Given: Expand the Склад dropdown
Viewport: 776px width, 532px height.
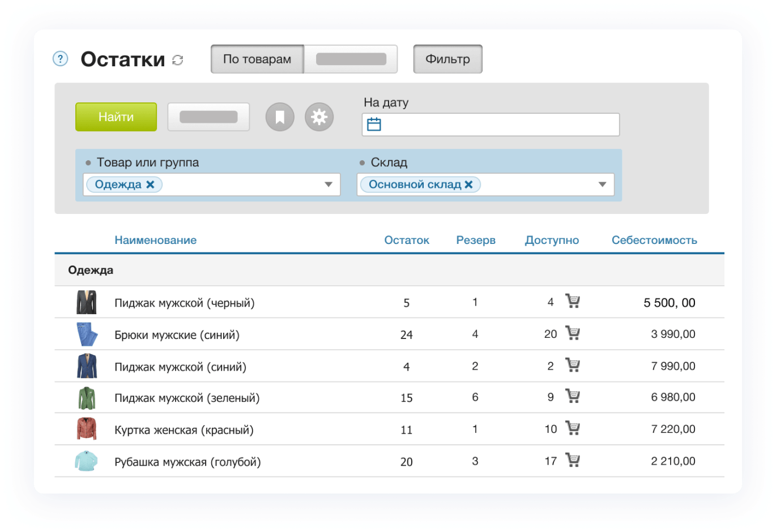Looking at the screenshot, I should (602, 185).
